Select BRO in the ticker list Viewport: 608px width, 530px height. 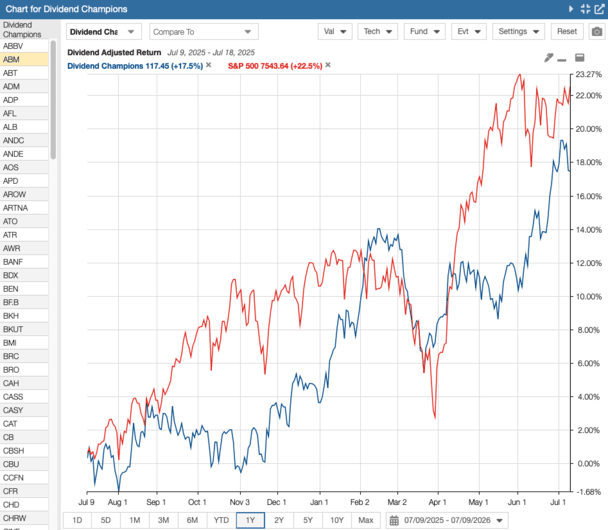24,369
